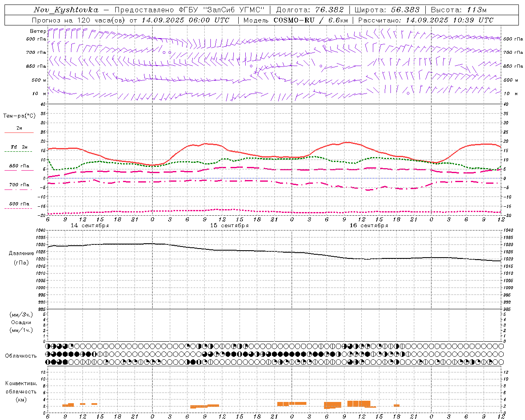This screenshot has width=525, height=420.
Task: Select the Модель COSMO-RU / 6.6км label
Action: tap(296, 20)
